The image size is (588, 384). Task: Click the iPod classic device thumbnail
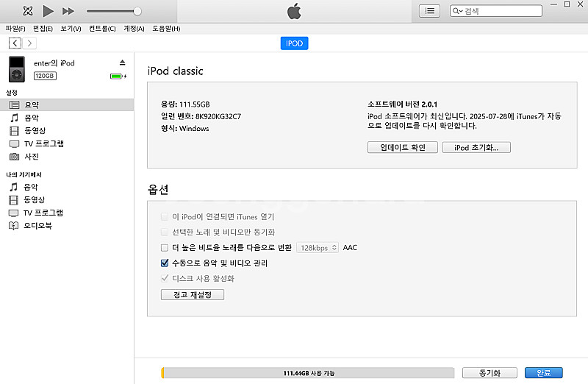click(17, 69)
